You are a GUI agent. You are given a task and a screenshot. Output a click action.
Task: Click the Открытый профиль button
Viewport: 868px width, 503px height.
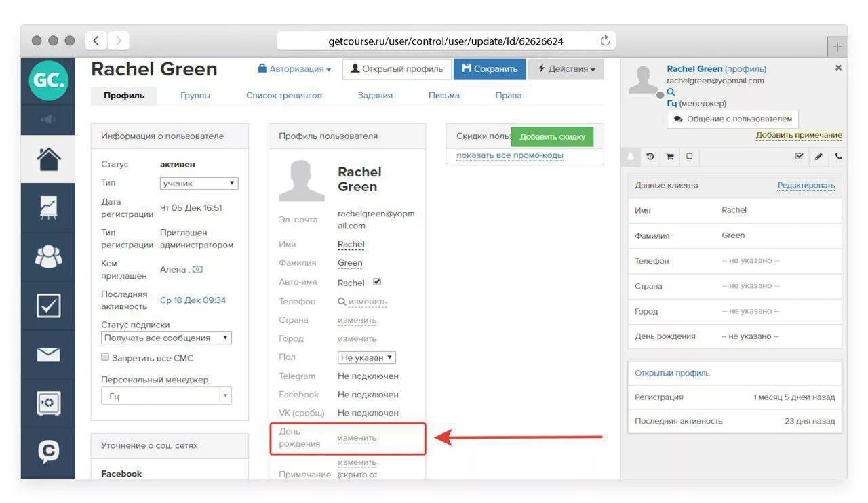[397, 69]
